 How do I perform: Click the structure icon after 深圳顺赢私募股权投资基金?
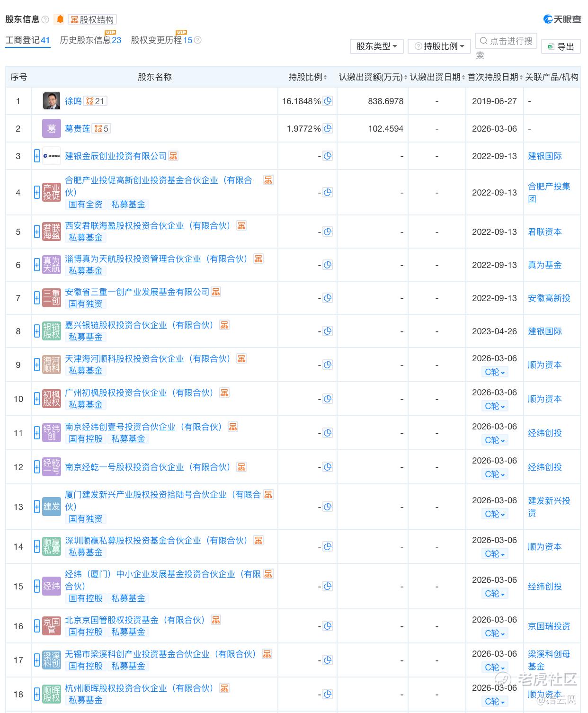[x=258, y=540]
